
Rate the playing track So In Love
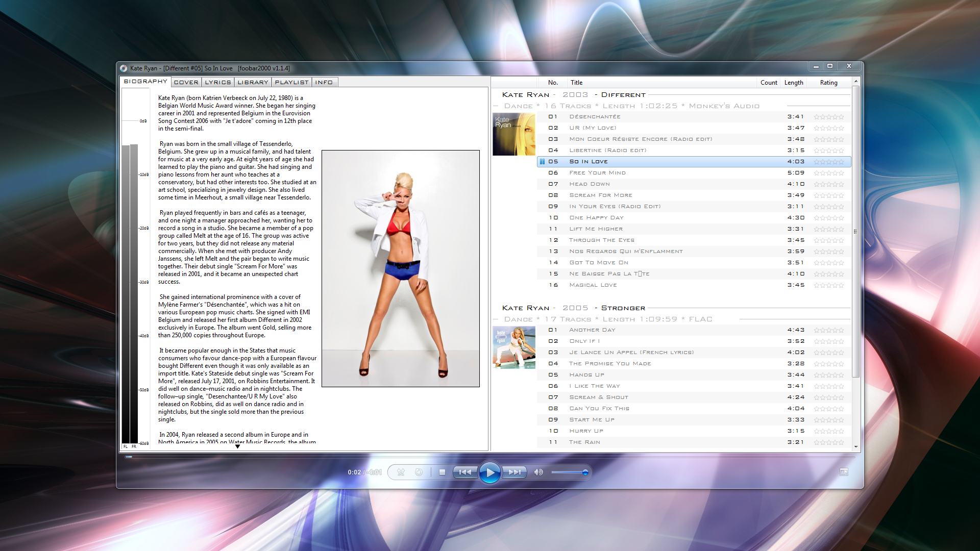(829, 162)
